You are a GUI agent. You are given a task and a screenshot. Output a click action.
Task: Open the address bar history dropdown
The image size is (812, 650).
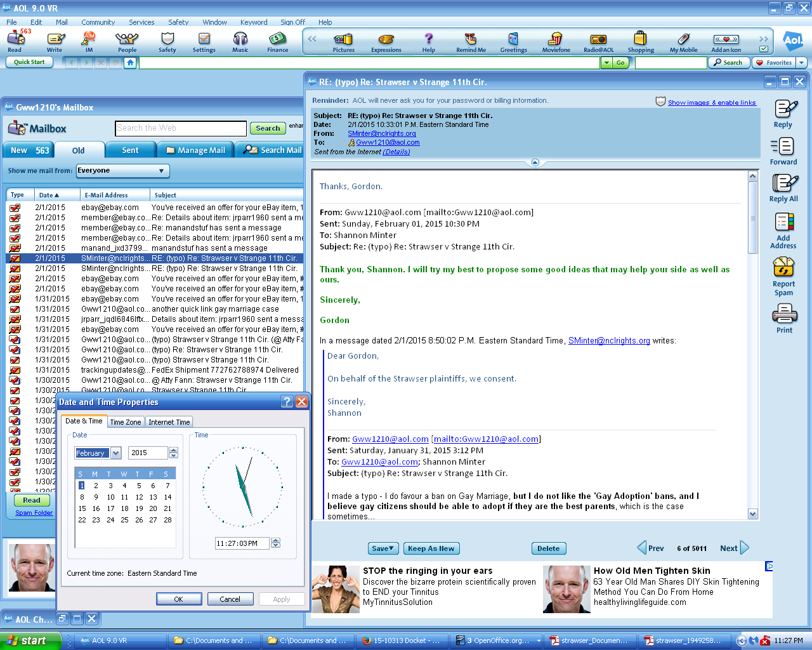pos(606,62)
